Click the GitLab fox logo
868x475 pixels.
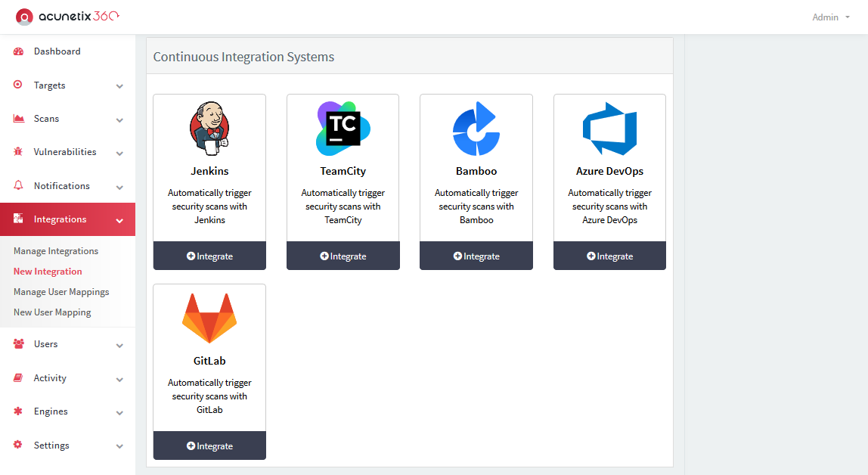tap(209, 318)
